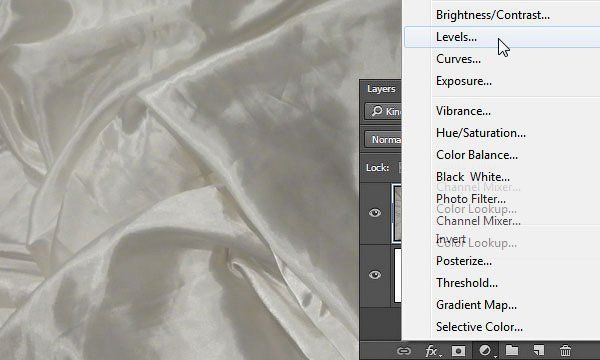This screenshot has height=360, width=600.
Task: Open the Curves adjustment option
Action: pos(458,59)
